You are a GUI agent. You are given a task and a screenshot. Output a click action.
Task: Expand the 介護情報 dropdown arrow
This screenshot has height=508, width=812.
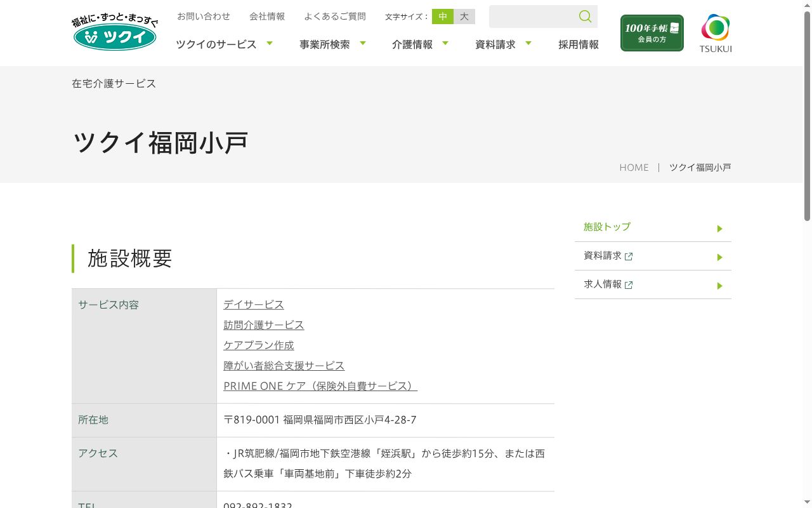[445, 43]
